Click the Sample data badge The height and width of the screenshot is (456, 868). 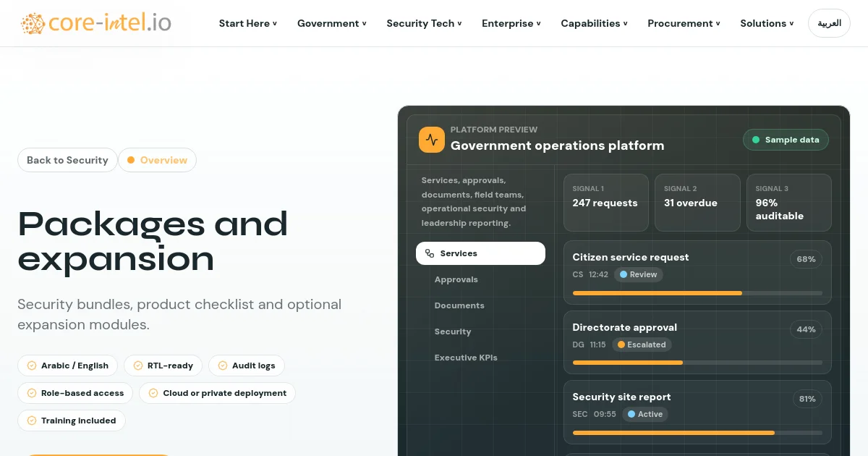click(786, 140)
